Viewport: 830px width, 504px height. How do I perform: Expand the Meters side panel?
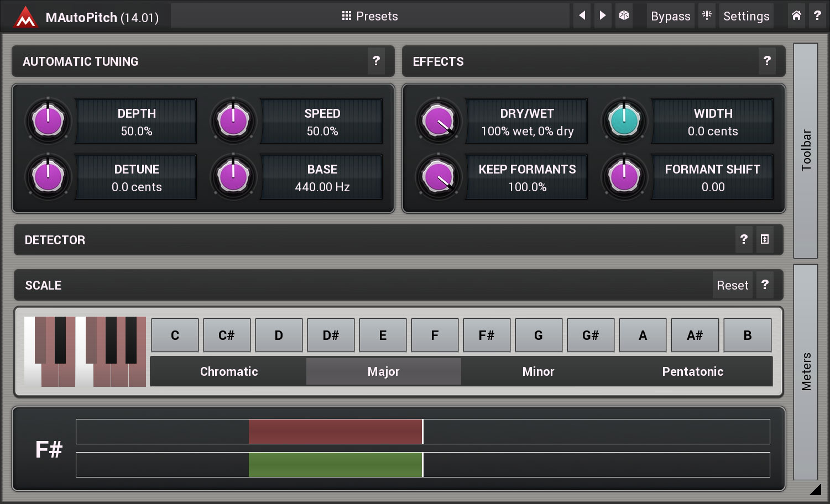click(x=806, y=372)
